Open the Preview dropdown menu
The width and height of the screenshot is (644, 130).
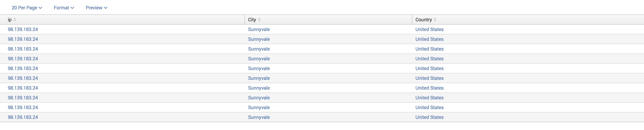click(96, 8)
